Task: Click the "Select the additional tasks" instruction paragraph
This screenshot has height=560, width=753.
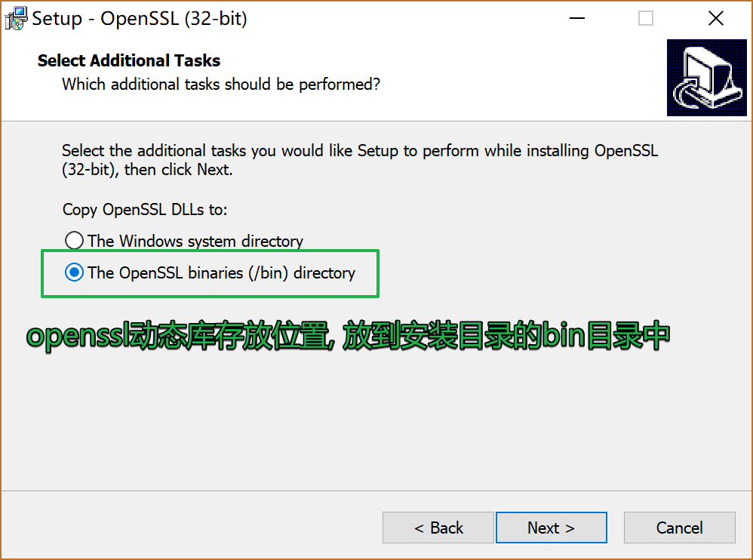Action: click(x=359, y=160)
